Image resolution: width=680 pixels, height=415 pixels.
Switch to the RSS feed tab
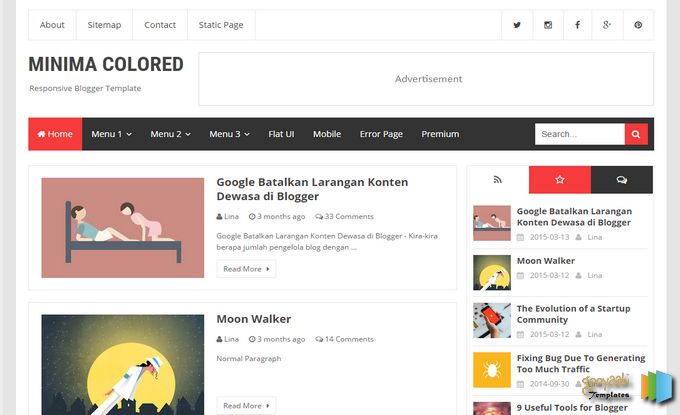(498, 180)
